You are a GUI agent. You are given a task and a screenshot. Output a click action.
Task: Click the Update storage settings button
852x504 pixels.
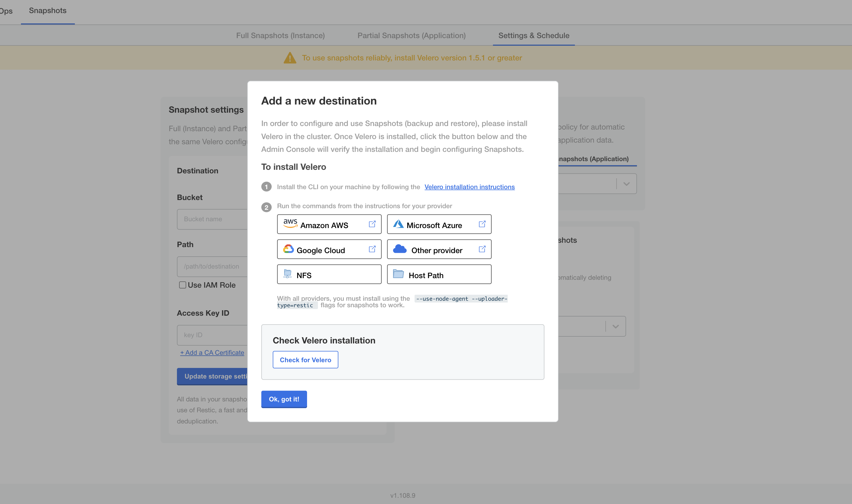tap(212, 376)
